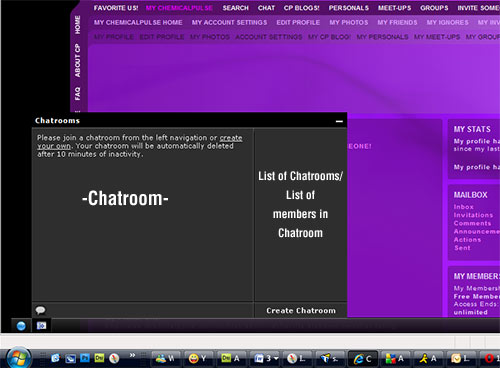This screenshot has height=368, width=500.
Task: Open MY MEET-UPS in third menu row
Action: 437,37
